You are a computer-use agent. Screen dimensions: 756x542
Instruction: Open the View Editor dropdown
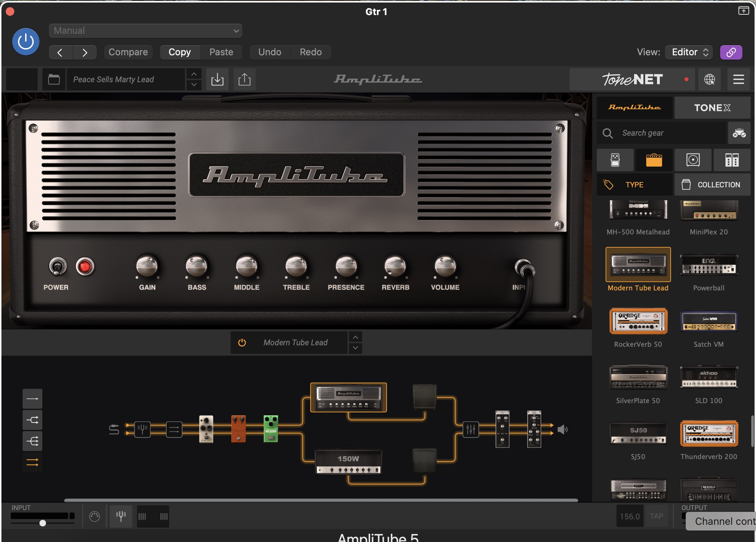(689, 52)
